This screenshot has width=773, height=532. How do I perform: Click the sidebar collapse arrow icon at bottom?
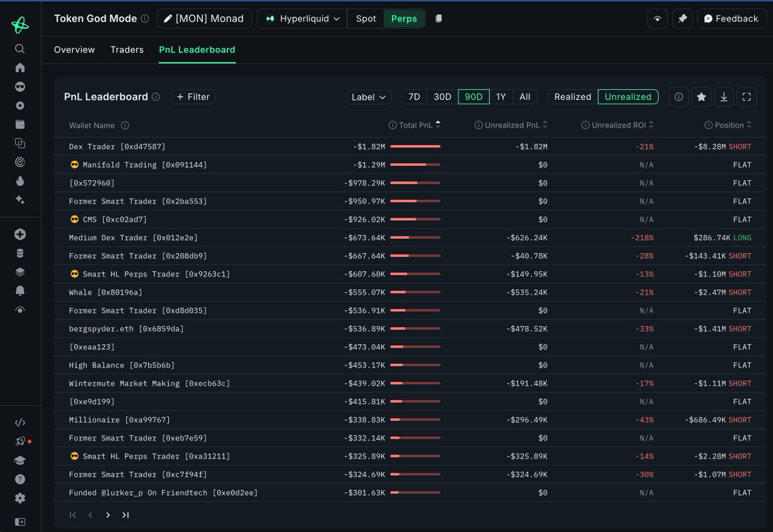click(20, 521)
